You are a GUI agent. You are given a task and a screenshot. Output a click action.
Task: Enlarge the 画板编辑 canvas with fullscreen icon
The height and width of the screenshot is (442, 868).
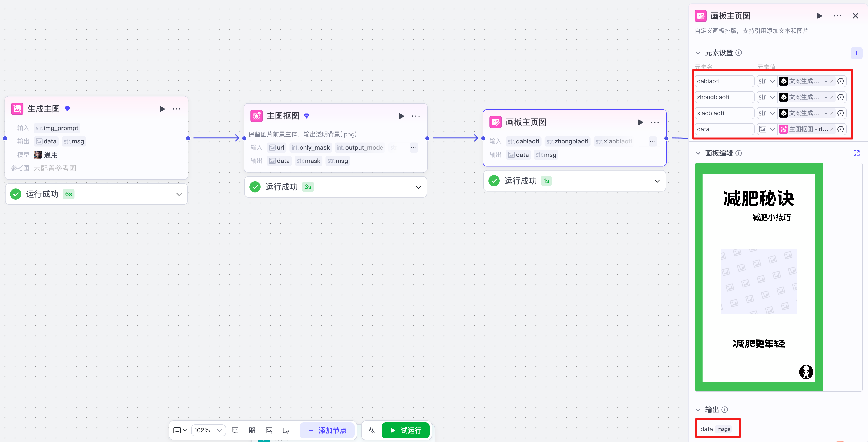856,153
